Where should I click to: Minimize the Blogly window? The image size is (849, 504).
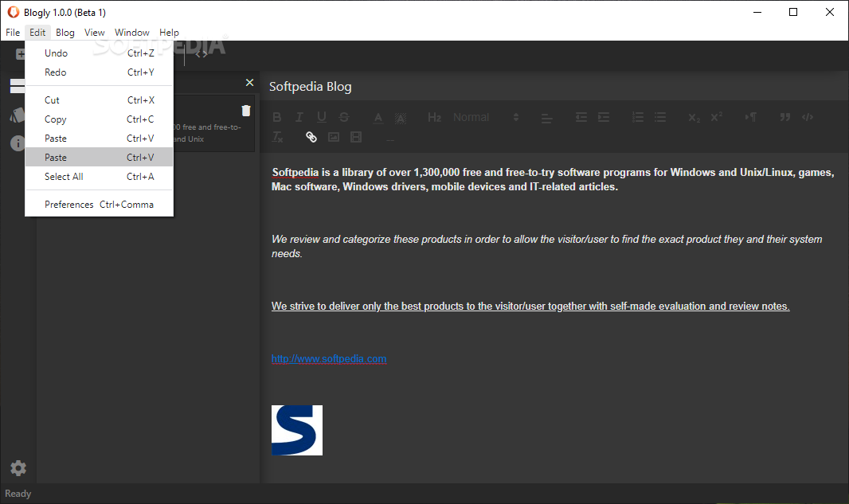757,12
